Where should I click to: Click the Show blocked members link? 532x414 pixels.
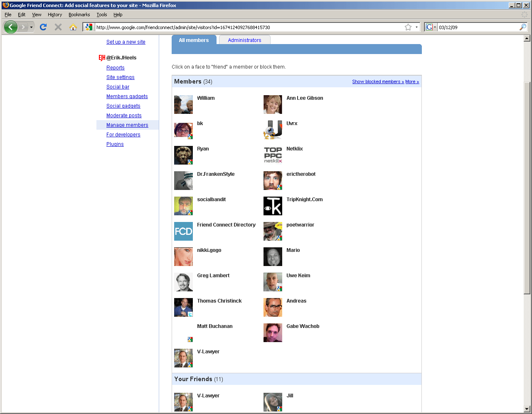(x=378, y=82)
